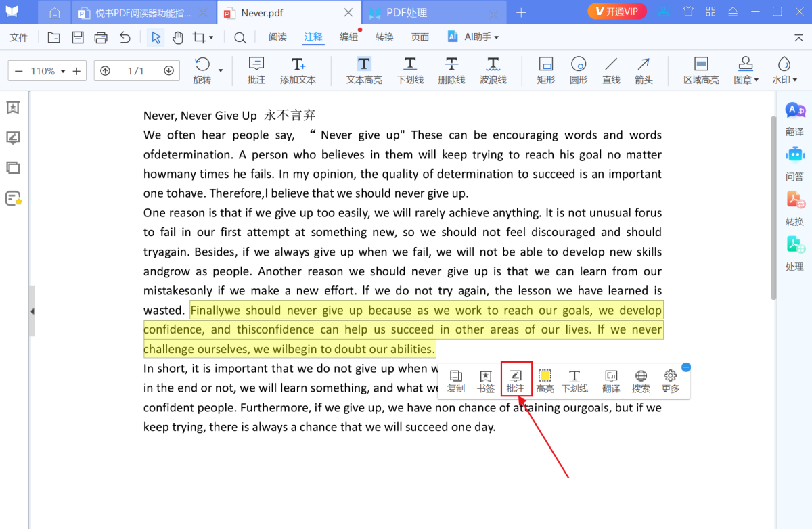Click the 文本高亮 text highlight tool
Viewport: 812px width, 529px height.
point(364,70)
